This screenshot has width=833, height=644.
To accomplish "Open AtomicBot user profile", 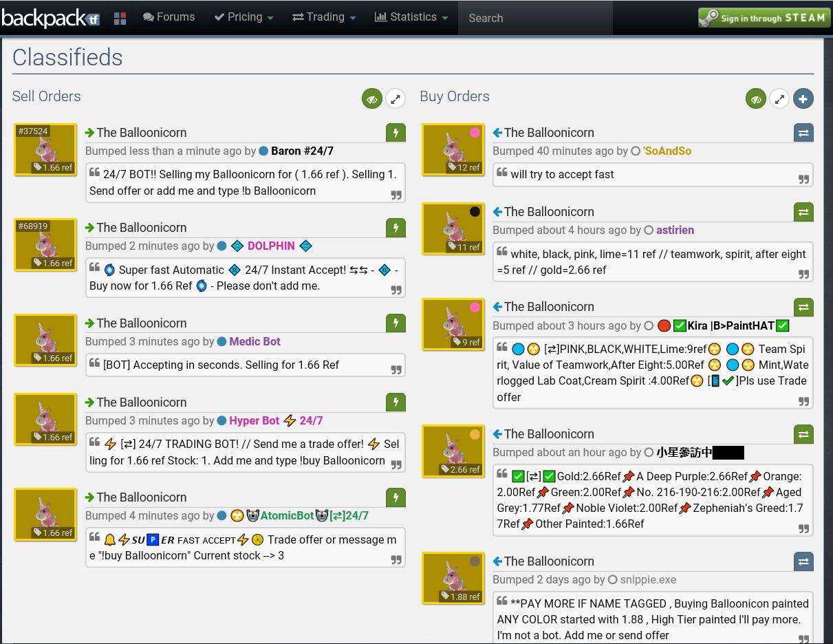I will pyautogui.click(x=299, y=515).
